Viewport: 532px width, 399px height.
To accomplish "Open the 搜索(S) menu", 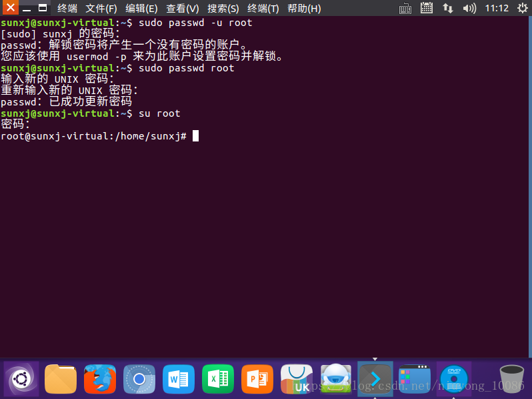I will pyautogui.click(x=223, y=8).
